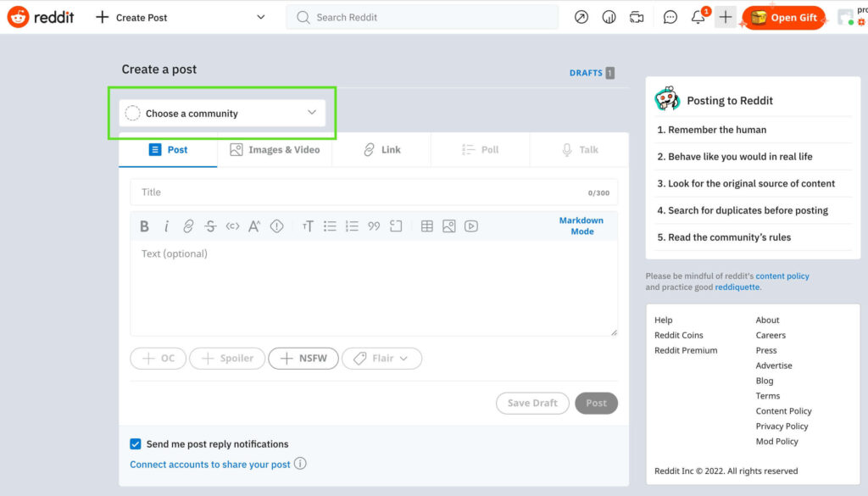868x496 pixels.
Task: Switch to the Link tab
Action: pos(381,149)
